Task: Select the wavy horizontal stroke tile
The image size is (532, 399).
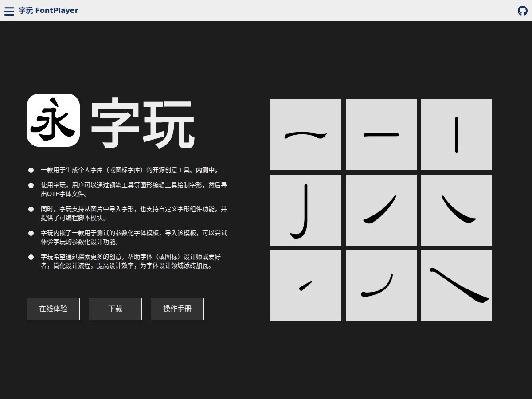Action: [x=306, y=135]
